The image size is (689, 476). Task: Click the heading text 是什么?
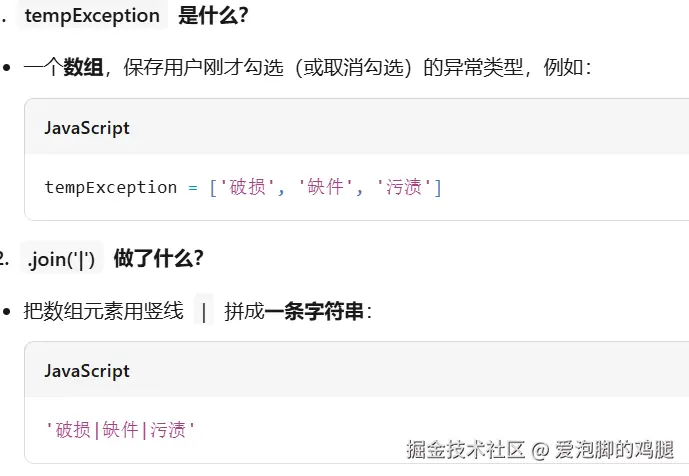[x=213, y=16]
